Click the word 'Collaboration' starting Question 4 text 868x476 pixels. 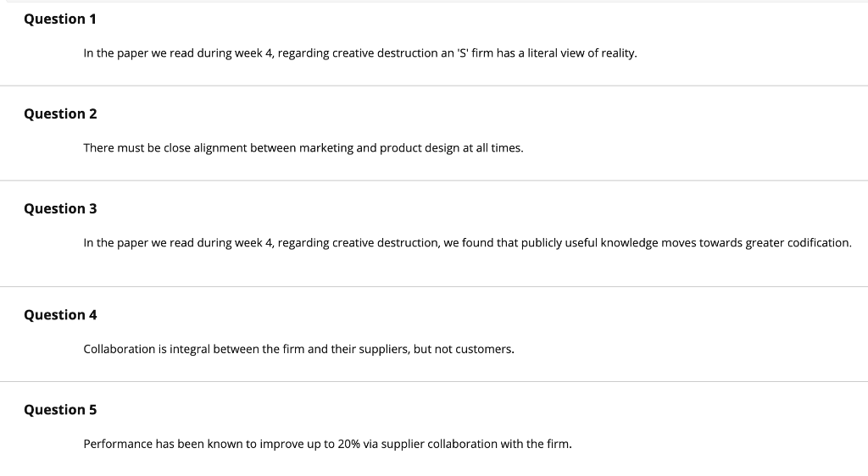[x=119, y=350]
